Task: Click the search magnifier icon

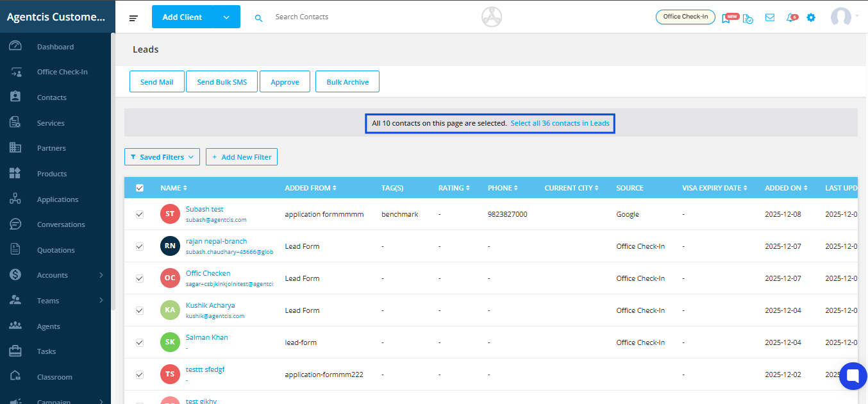Action: coord(259,18)
